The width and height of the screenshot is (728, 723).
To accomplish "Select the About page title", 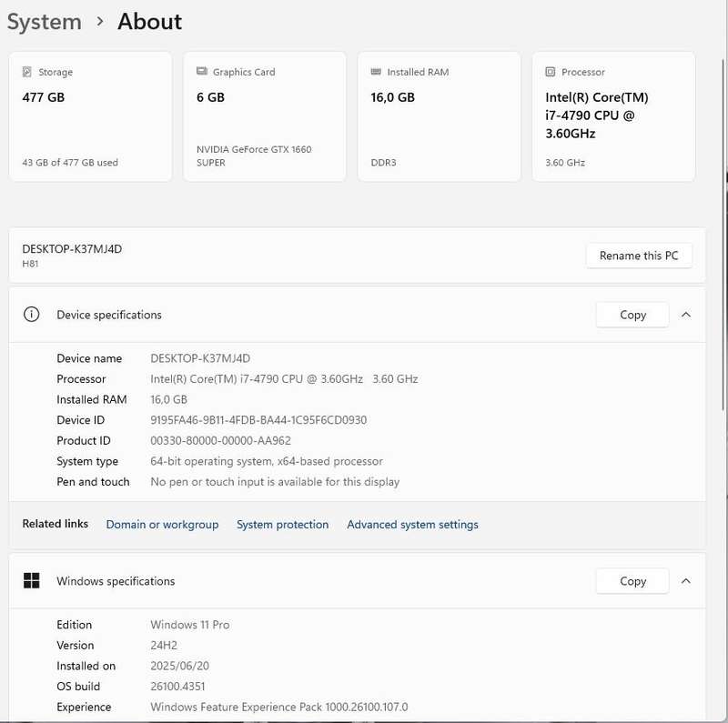I will [x=149, y=22].
